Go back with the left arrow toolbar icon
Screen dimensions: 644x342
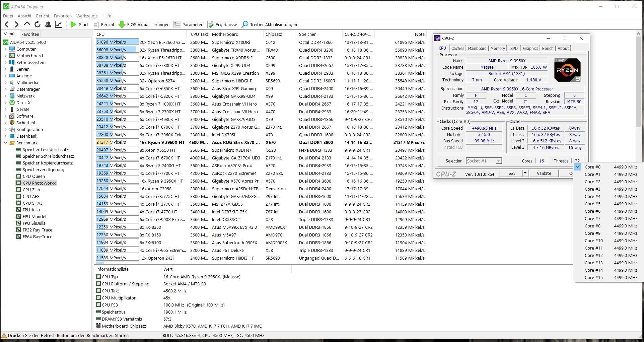(x=6, y=24)
